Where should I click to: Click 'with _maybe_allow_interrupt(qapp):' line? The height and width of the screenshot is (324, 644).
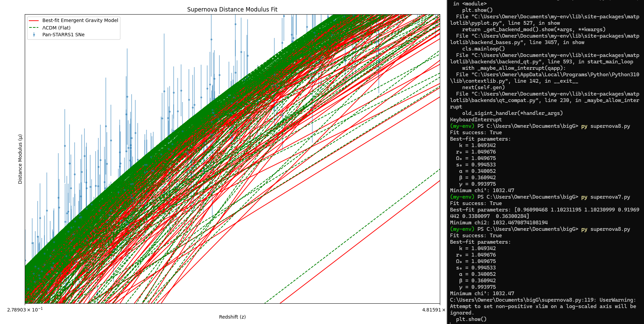(514, 68)
